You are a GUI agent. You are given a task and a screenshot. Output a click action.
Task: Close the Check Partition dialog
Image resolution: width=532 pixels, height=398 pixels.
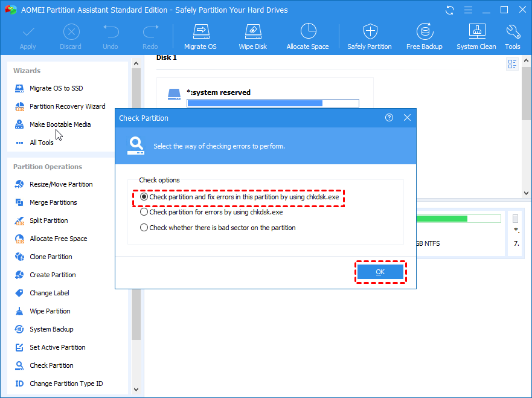coord(407,118)
